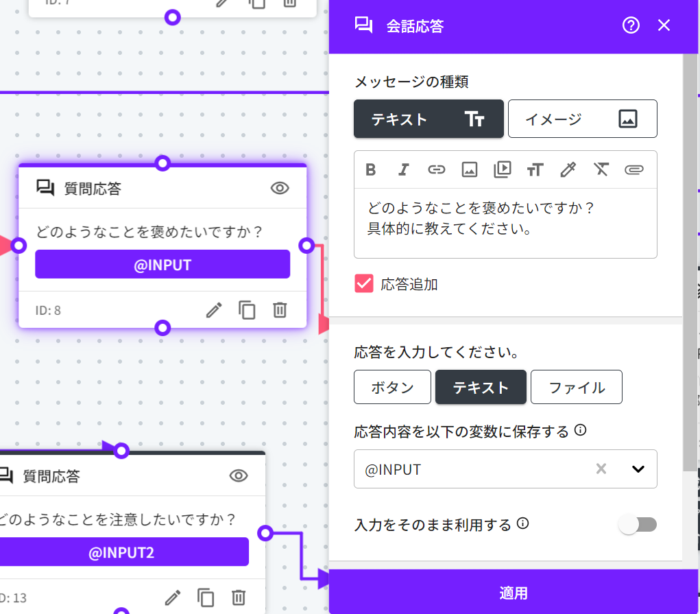Expand the @INPUT variable dropdown
The height and width of the screenshot is (614, 700).
click(x=638, y=469)
